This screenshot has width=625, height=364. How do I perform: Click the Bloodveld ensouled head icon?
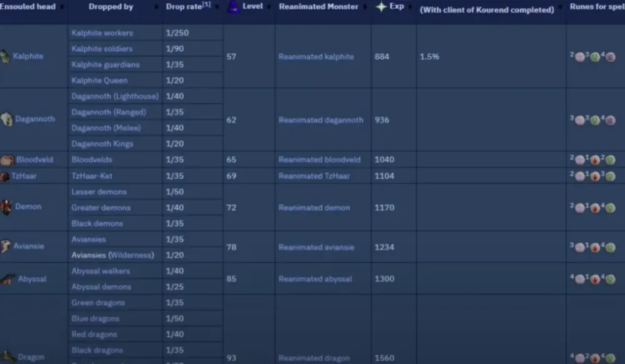point(7,160)
